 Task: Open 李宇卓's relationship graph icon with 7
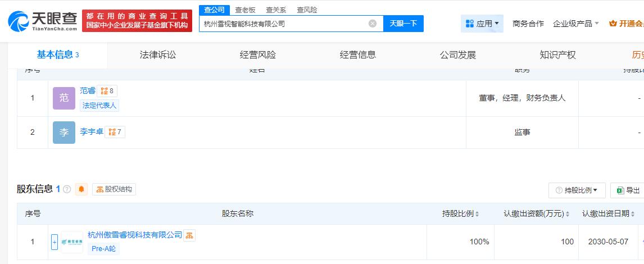(115, 132)
